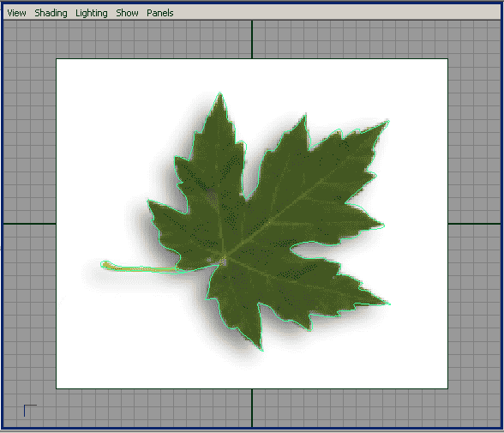Click the left pointed lobe tip above the stem

click(148, 201)
